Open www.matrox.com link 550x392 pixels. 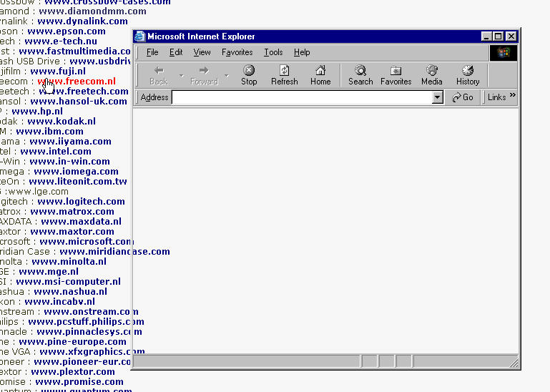pos(72,212)
